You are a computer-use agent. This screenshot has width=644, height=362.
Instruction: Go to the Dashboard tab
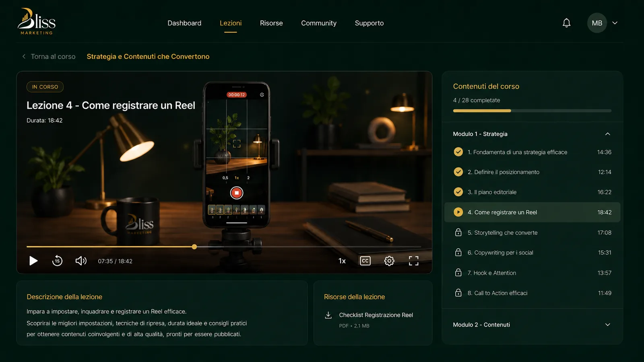coord(184,23)
